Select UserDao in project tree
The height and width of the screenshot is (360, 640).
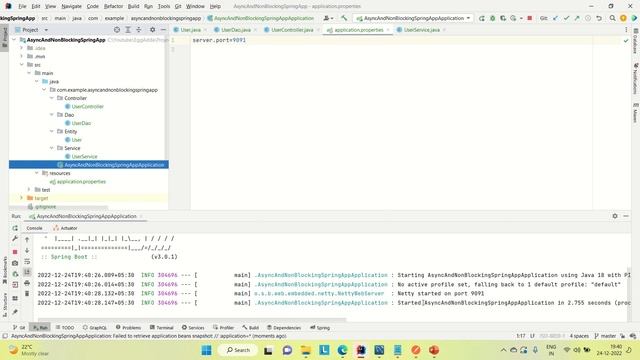point(81,123)
